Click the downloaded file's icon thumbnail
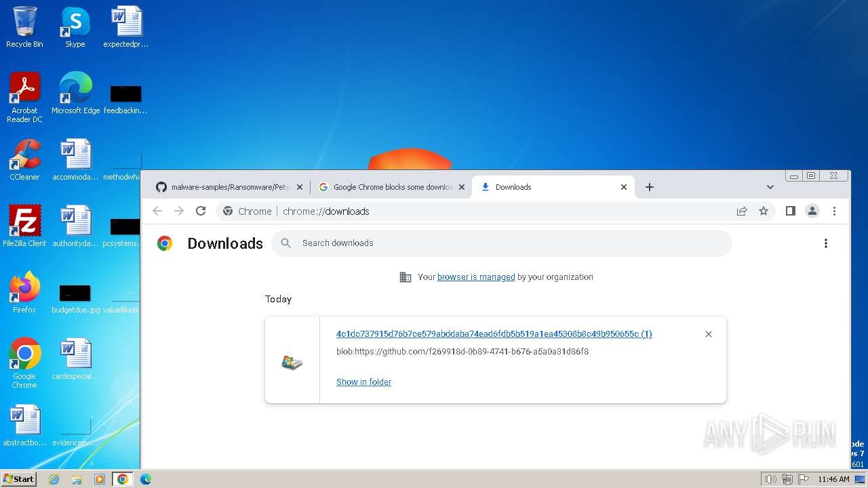The height and width of the screenshot is (488, 868). (x=292, y=363)
